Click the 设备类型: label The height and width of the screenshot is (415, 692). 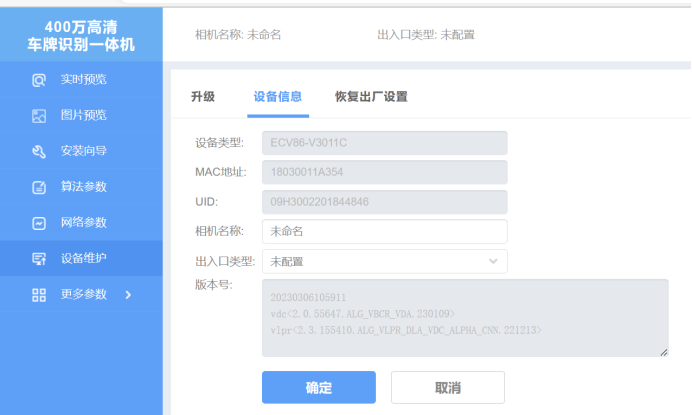point(219,143)
